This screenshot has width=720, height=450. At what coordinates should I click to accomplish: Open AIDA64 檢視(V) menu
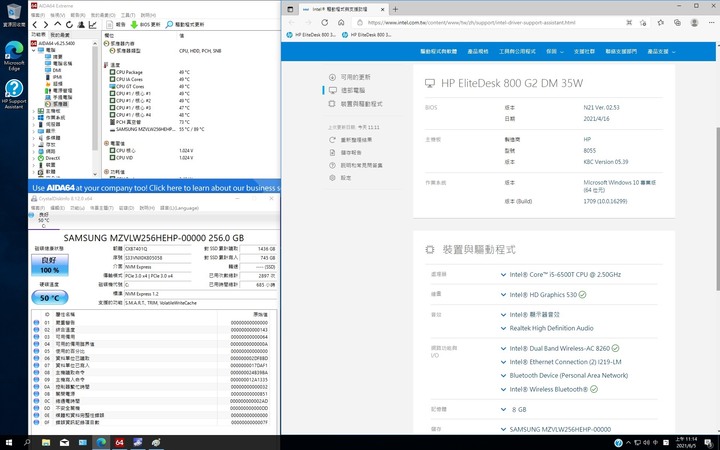tap(57, 15)
